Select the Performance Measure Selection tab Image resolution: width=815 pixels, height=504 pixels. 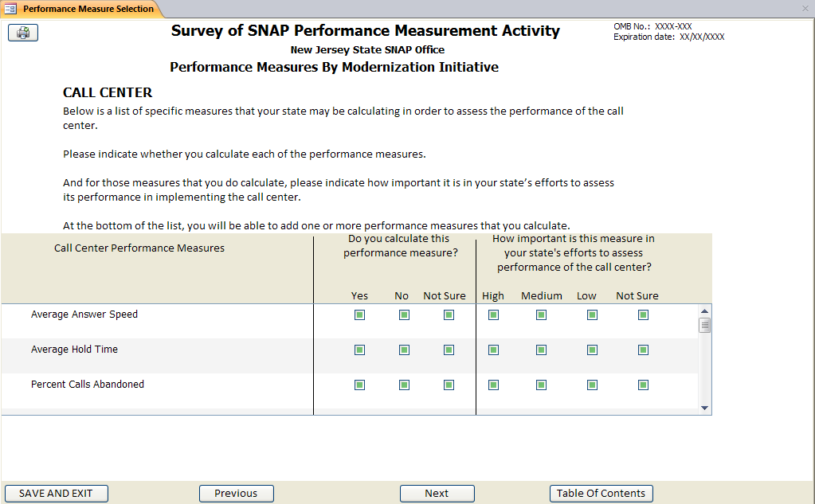tap(81, 9)
